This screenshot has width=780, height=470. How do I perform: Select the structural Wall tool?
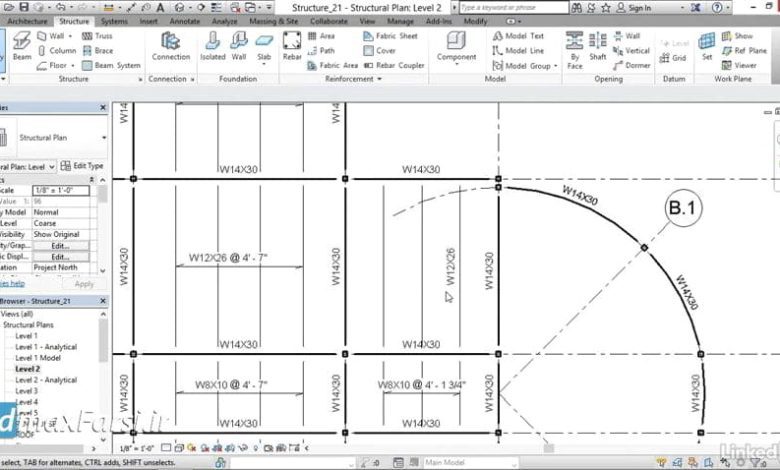pos(51,36)
